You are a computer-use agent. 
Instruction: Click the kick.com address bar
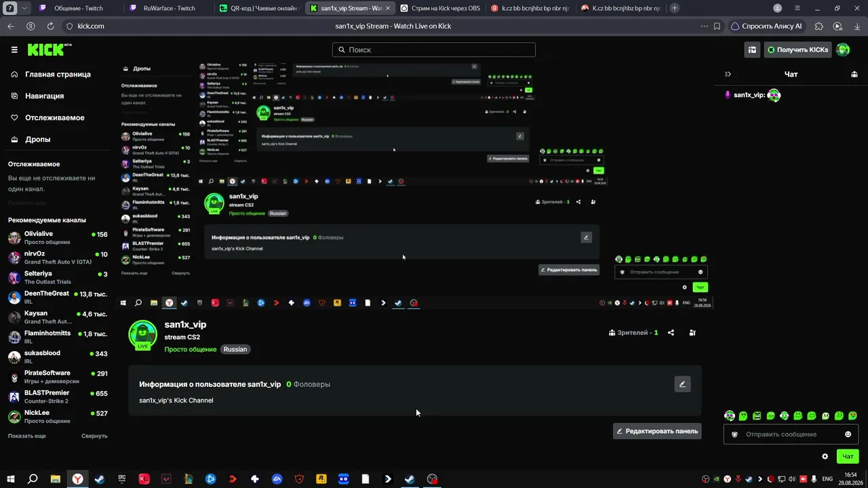91,26
